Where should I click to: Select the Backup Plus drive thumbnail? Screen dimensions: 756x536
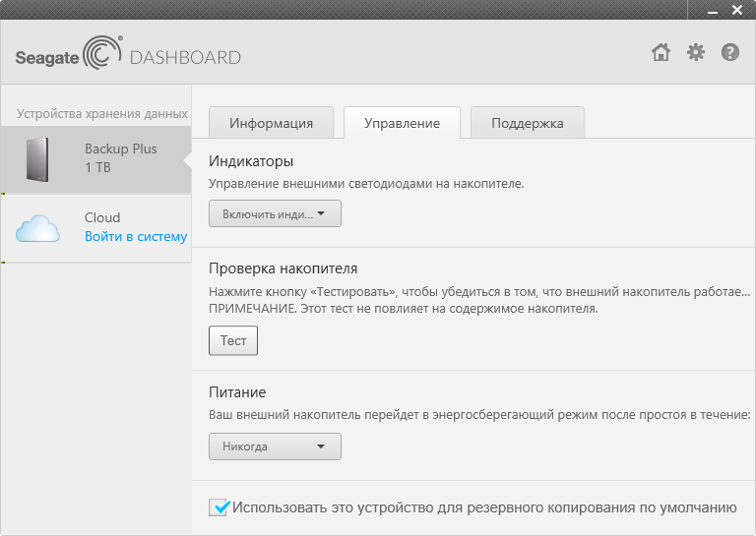[x=37, y=159]
